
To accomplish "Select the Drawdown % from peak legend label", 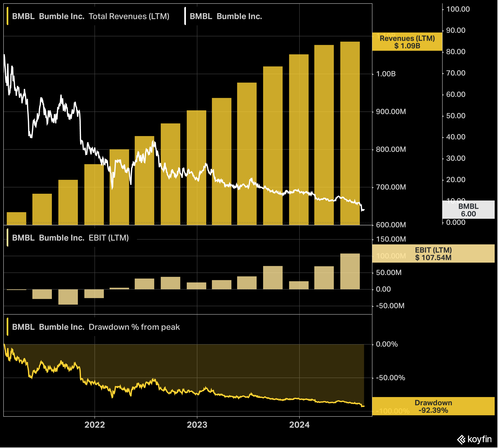I will pos(134,327).
